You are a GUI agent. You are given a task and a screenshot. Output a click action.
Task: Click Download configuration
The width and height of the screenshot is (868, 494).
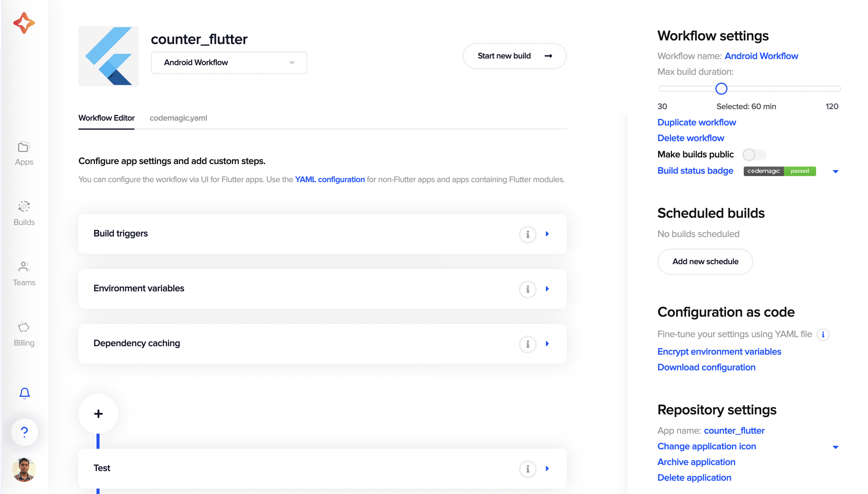coord(706,367)
